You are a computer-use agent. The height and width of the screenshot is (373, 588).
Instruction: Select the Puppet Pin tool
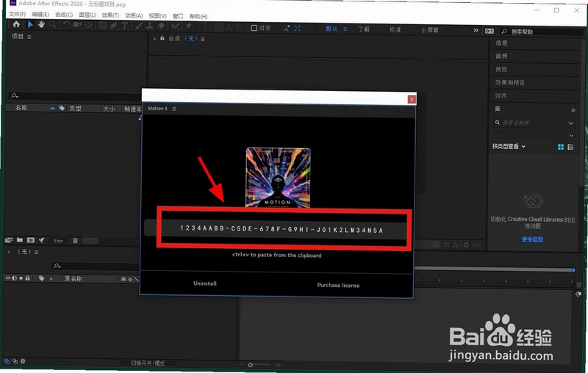click(x=188, y=26)
